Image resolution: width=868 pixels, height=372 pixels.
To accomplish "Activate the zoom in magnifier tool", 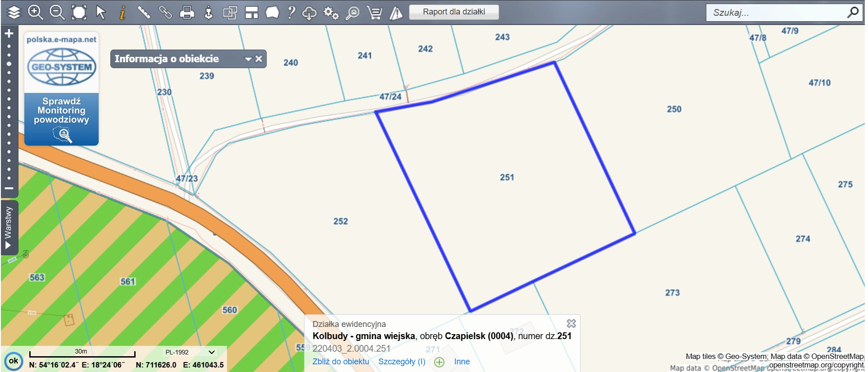I will 36,12.
